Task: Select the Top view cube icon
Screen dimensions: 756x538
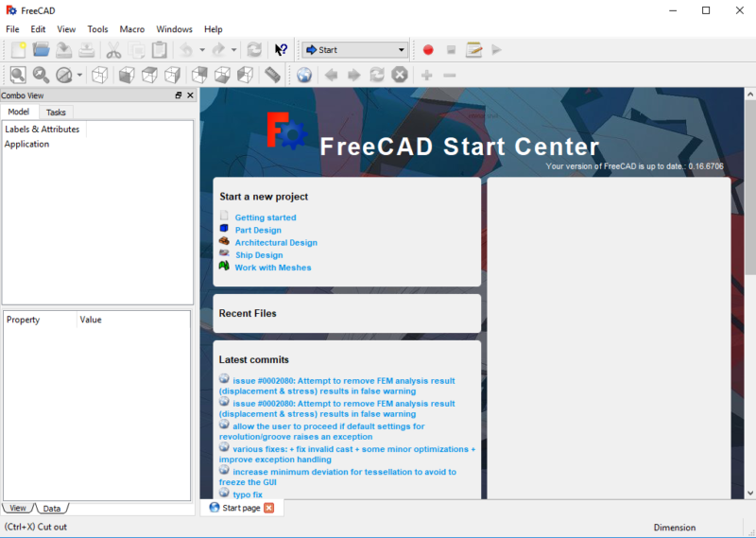Action: pyautogui.click(x=150, y=75)
